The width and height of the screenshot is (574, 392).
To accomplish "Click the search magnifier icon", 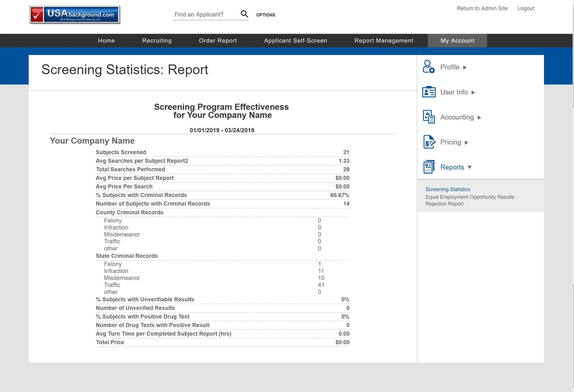I will point(244,14).
